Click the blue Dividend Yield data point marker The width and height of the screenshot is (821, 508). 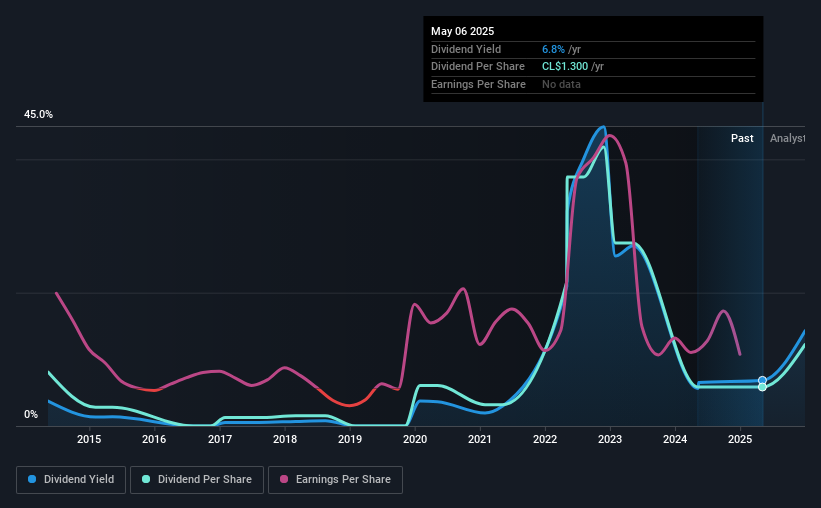click(762, 381)
